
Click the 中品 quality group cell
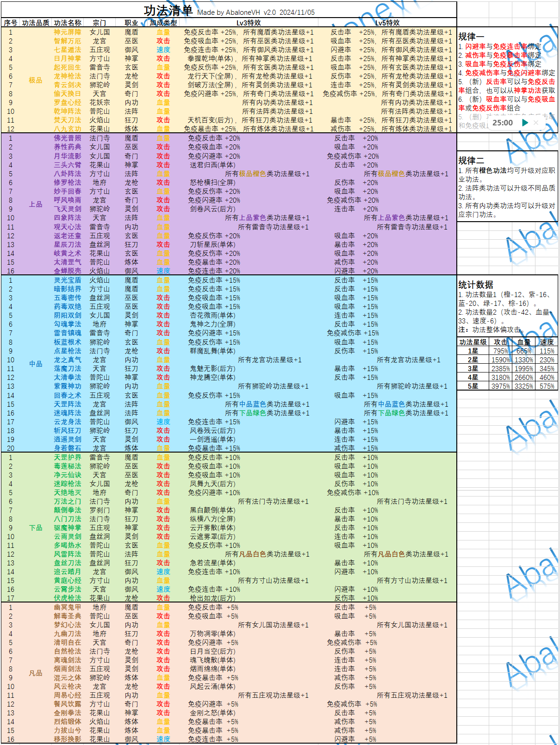pos(36,364)
